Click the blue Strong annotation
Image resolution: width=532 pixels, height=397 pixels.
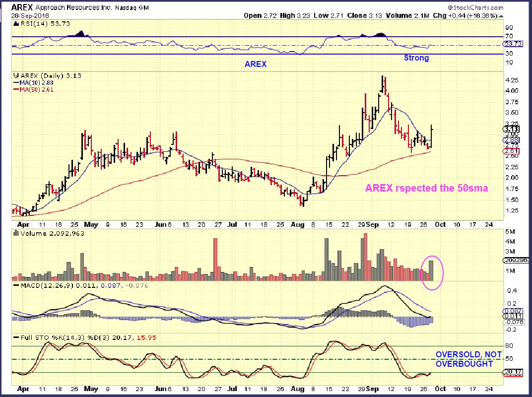(x=416, y=58)
